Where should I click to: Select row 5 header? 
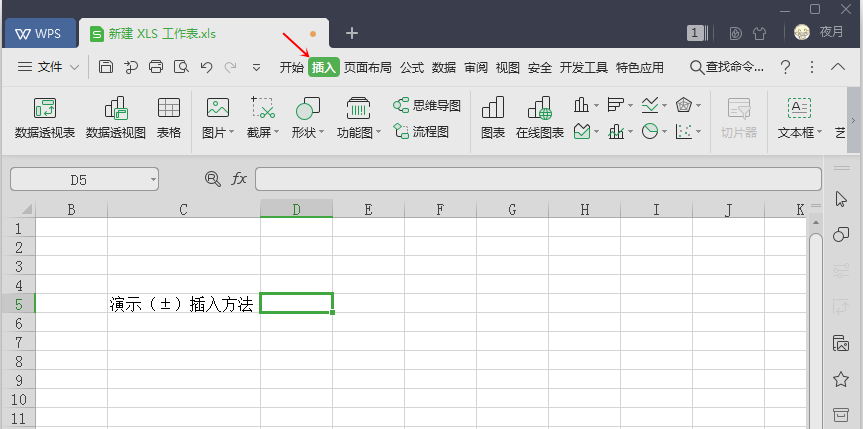pyautogui.click(x=18, y=303)
